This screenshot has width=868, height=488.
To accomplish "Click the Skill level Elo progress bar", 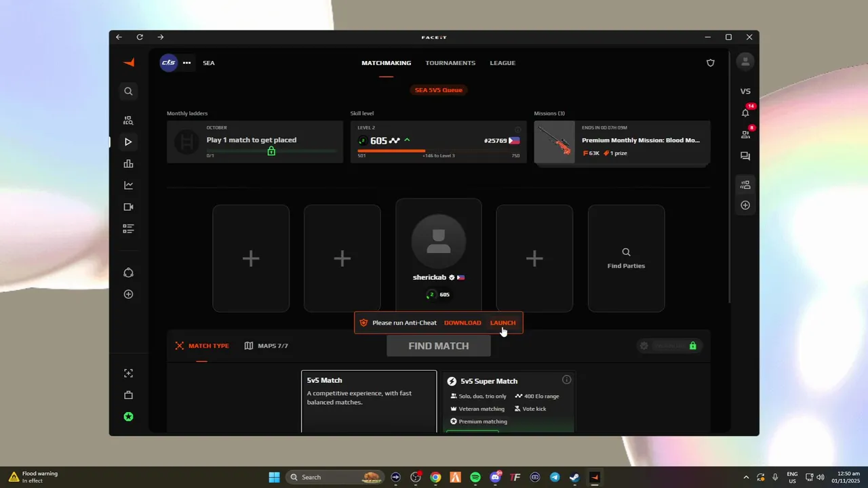I will pyautogui.click(x=438, y=150).
